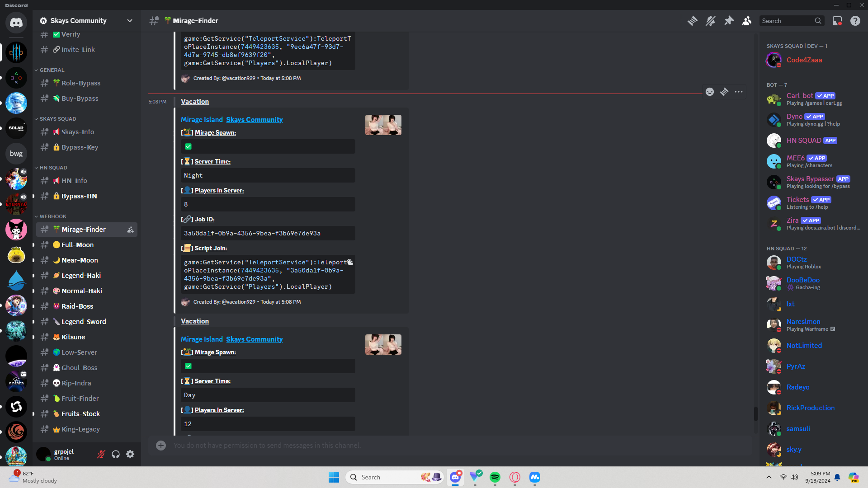
Task: Open the Legend-Haki channel
Action: (x=87, y=276)
